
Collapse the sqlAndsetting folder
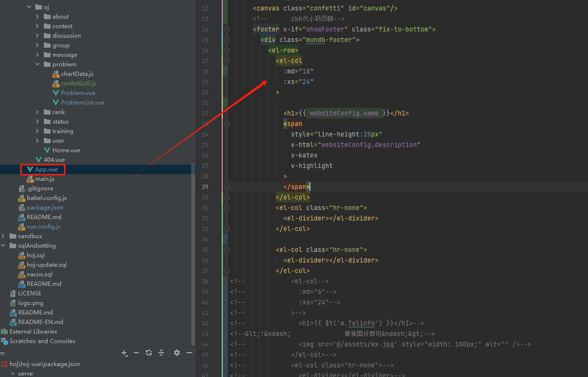pos(3,246)
